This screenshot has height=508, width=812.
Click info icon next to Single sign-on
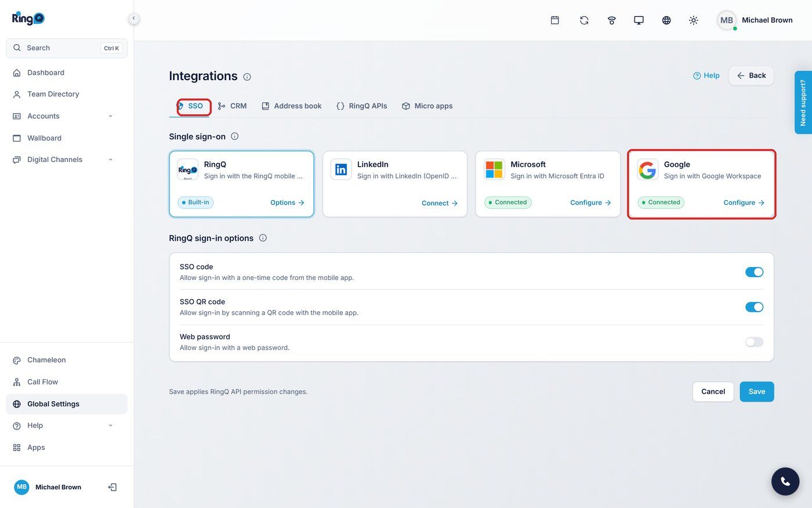pyautogui.click(x=235, y=136)
